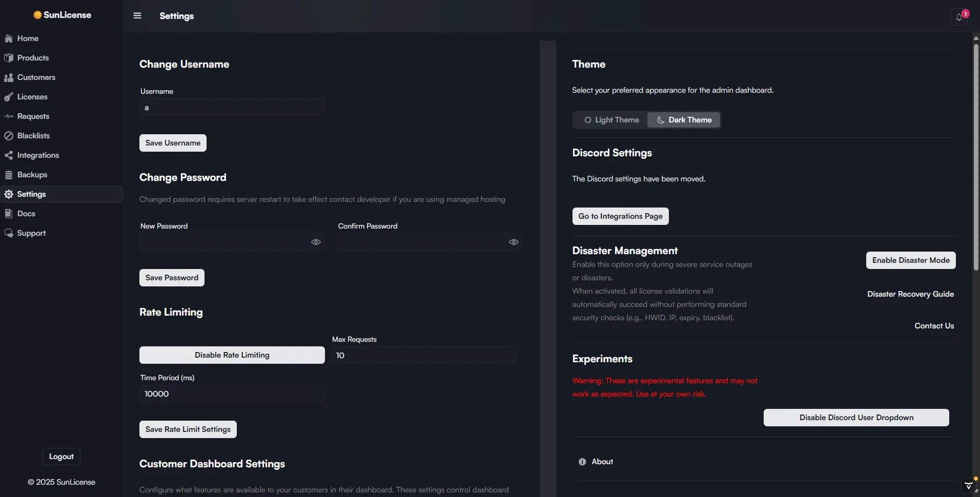Viewport: 980px width, 497px height.
Task: Focus the Username input field
Action: [232, 108]
